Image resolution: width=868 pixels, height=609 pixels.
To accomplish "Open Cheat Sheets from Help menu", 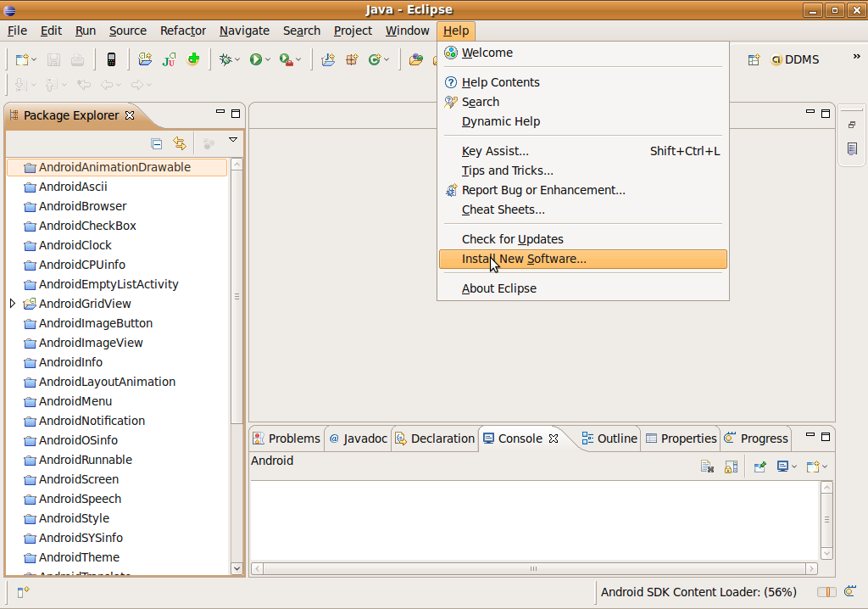I will click(x=583, y=210).
